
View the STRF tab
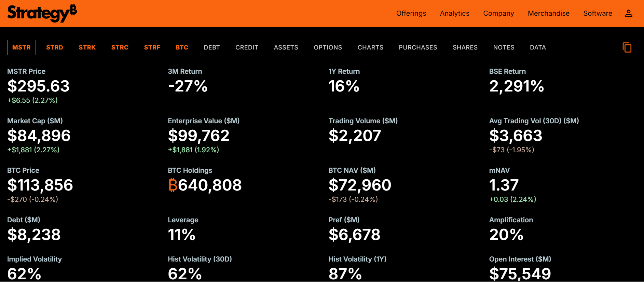(x=152, y=47)
